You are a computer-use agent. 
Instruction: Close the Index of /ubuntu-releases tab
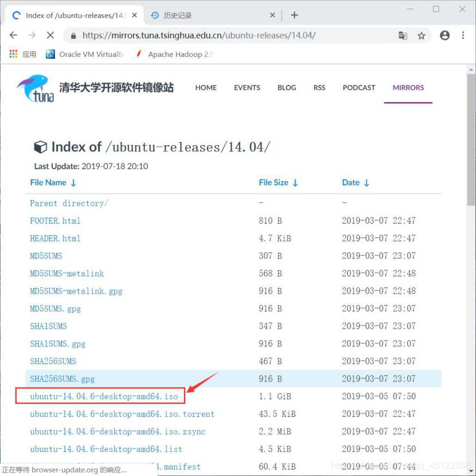[x=134, y=15]
